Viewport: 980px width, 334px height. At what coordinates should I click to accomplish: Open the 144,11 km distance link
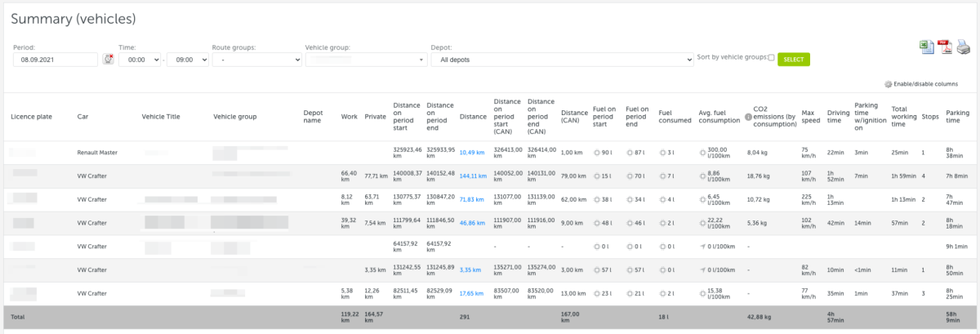(473, 176)
